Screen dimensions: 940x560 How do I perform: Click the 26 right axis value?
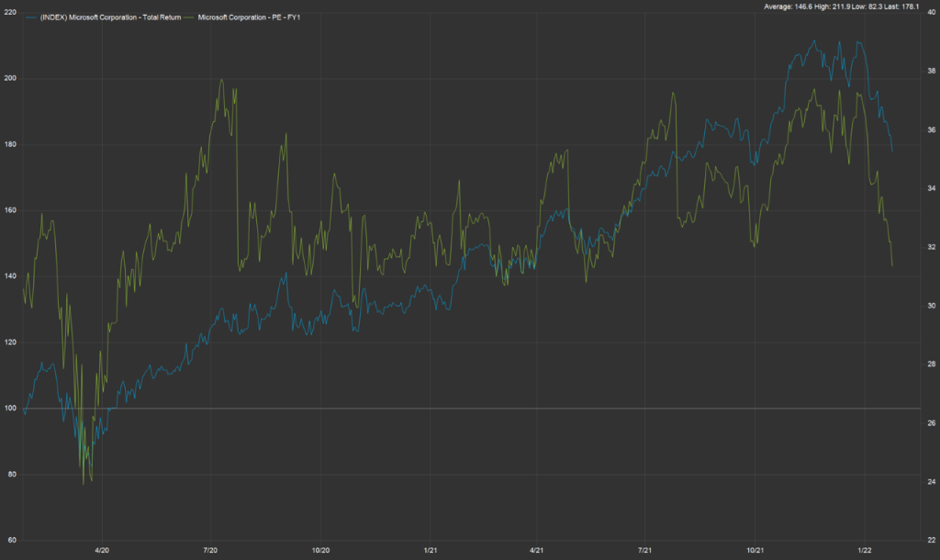[x=932, y=422]
